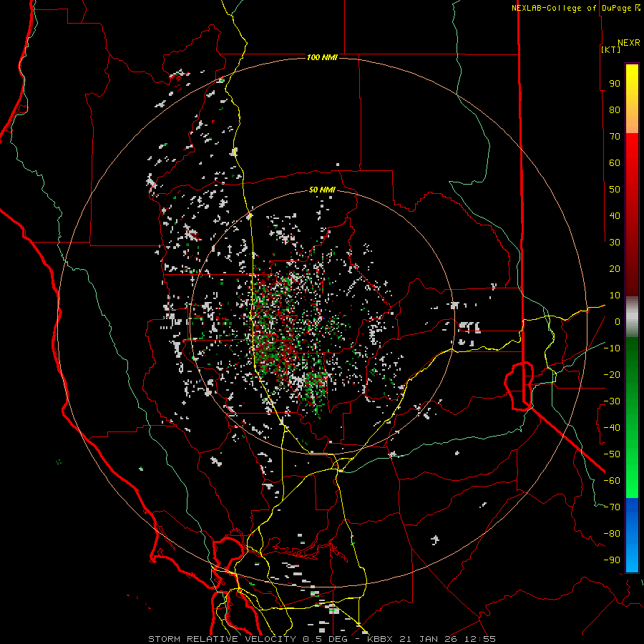Screen dimensions: 644x644
Task: Click the -60 value on the velocity scale
Action: pyautogui.click(x=612, y=481)
